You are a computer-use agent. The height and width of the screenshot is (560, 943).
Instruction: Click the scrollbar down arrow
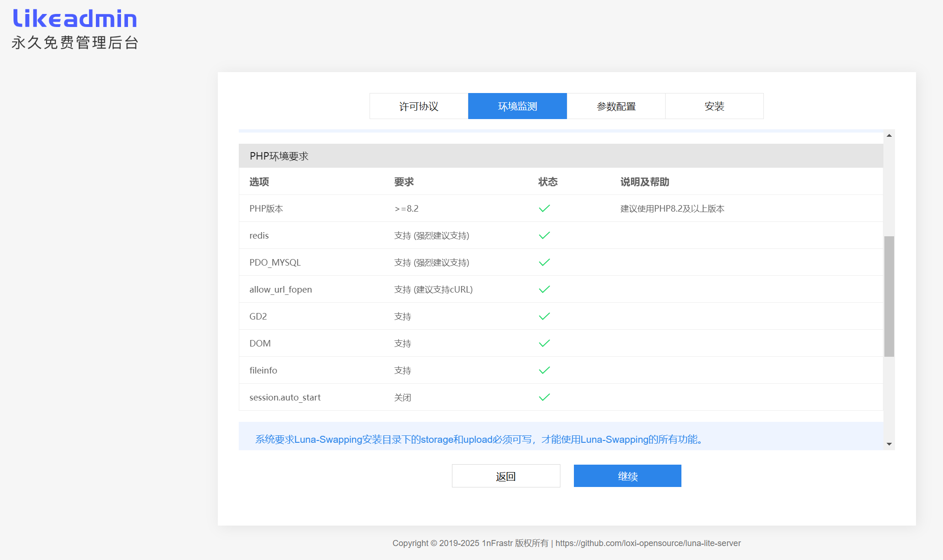pyautogui.click(x=889, y=444)
